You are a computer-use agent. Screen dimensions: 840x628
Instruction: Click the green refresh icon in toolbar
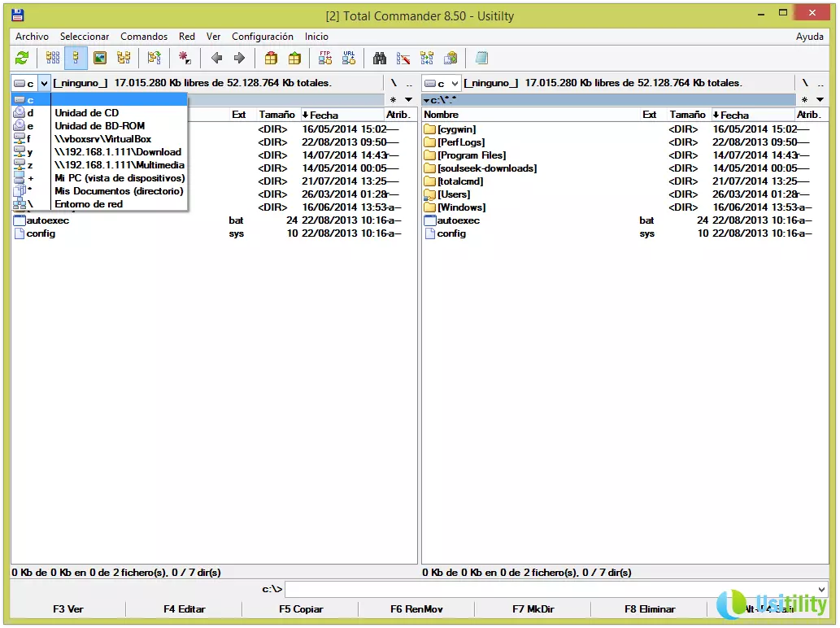(22, 58)
